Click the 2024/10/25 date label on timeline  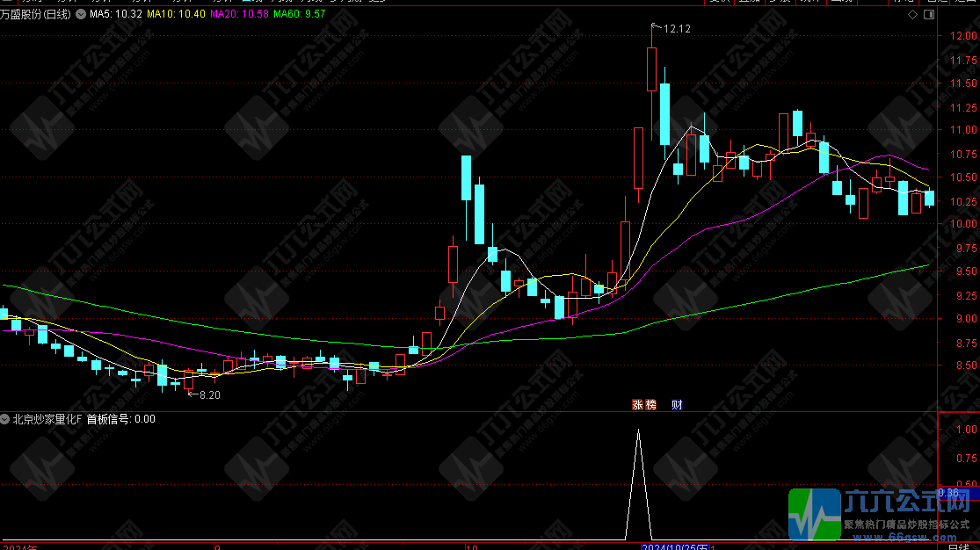click(675, 546)
